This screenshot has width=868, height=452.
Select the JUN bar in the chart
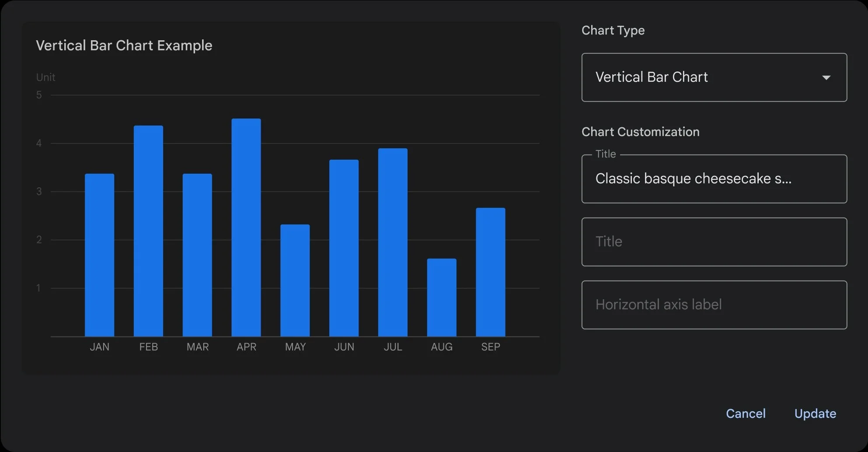tap(344, 248)
